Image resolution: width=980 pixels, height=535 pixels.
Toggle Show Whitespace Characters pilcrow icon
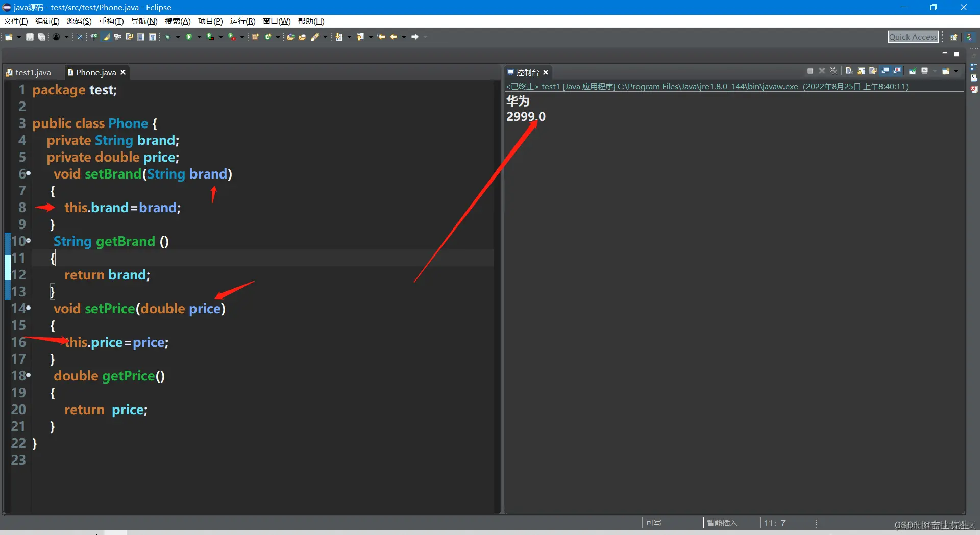(x=152, y=37)
